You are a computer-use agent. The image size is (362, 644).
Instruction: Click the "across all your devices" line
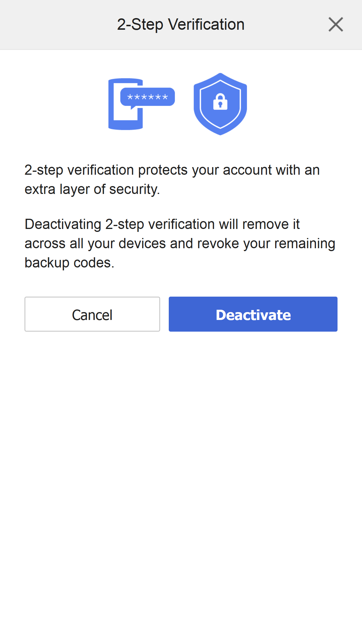point(180,244)
